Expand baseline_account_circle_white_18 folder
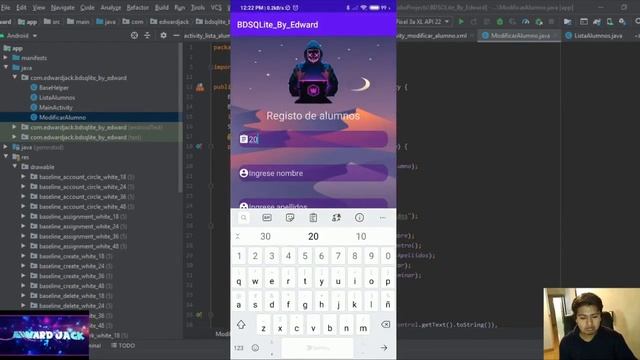640x360 pixels. (x=23, y=177)
